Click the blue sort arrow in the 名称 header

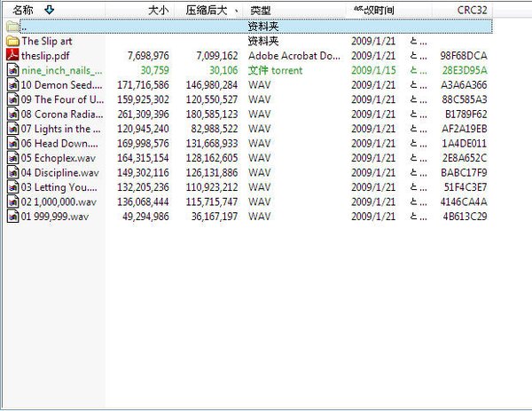pos(50,10)
